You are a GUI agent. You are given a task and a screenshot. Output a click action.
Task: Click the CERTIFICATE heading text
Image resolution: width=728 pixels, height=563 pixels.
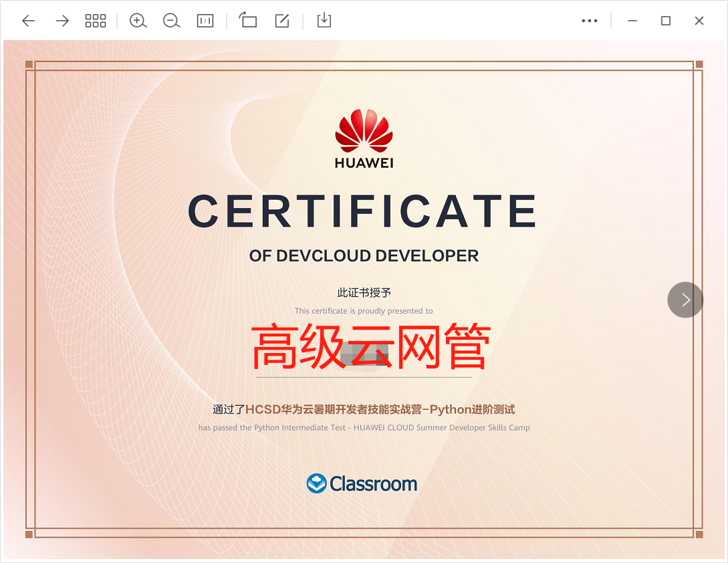coord(362,211)
